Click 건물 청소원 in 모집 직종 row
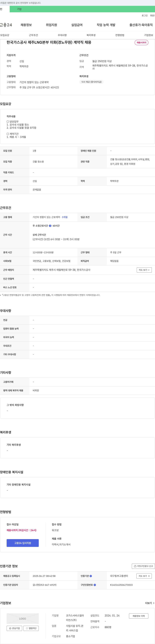The height and width of the screenshot is (644, 155). point(38,162)
